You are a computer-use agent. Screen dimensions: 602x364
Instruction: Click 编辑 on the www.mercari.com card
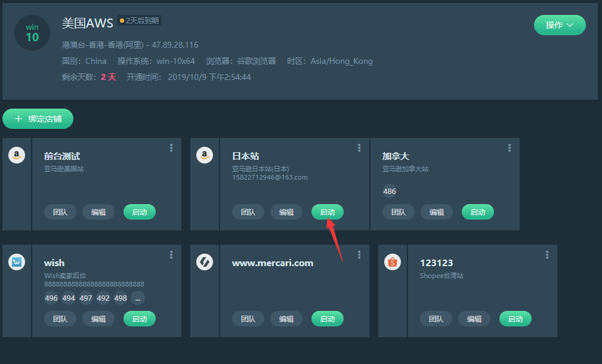pos(286,319)
